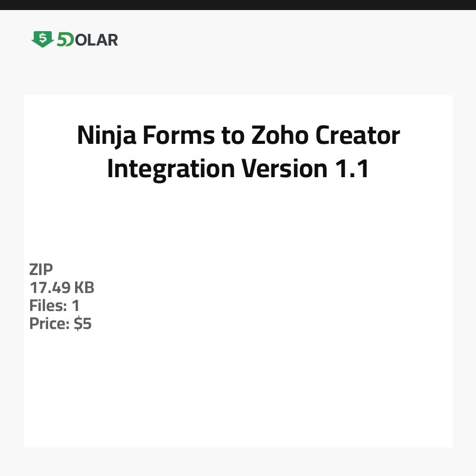
Task: Click the white dollar sign inside the logo icon
Action: 42,38
